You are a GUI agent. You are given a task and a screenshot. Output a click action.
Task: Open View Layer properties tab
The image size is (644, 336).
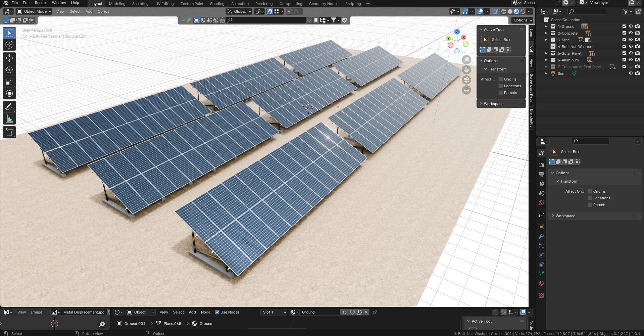coord(541,184)
